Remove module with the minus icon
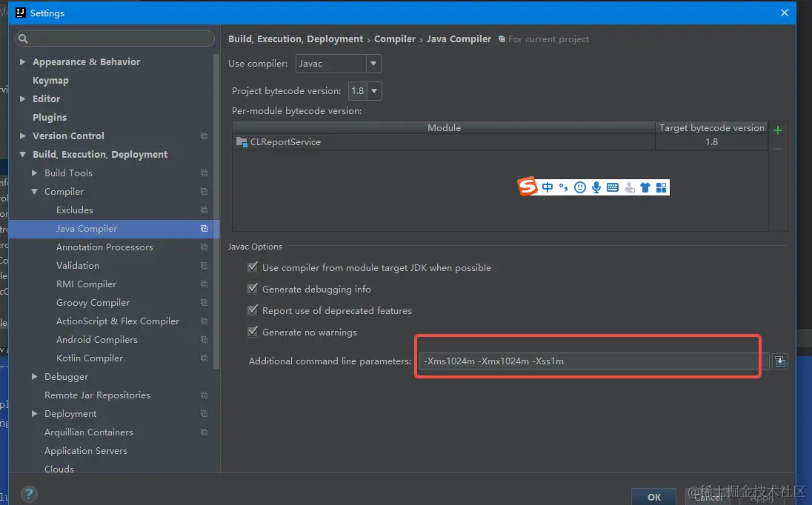 pyautogui.click(x=777, y=149)
